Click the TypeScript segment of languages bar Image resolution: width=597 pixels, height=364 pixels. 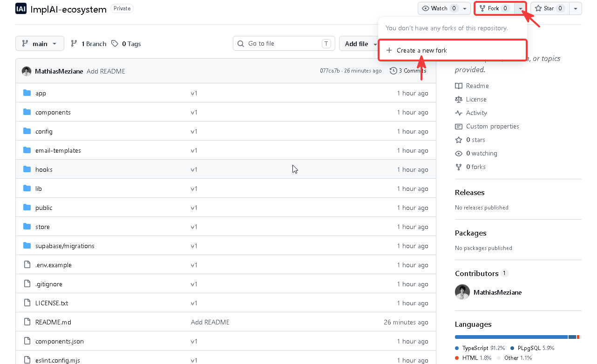(511, 337)
